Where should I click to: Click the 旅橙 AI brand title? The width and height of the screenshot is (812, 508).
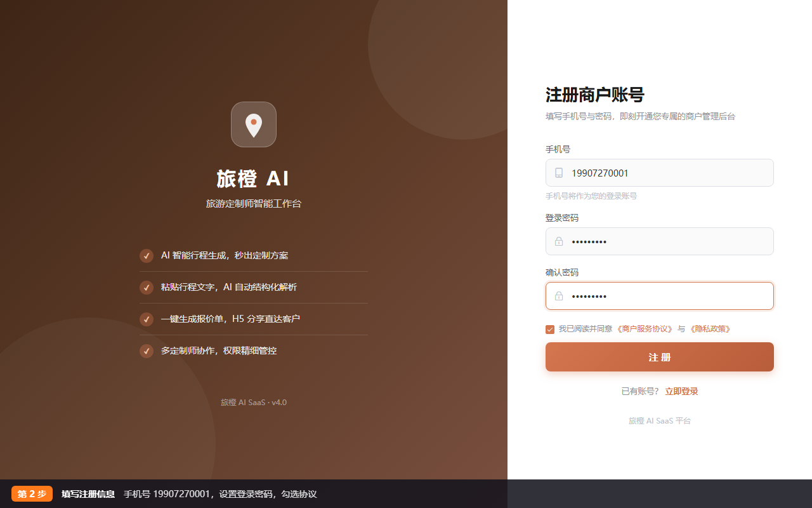click(254, 179)
